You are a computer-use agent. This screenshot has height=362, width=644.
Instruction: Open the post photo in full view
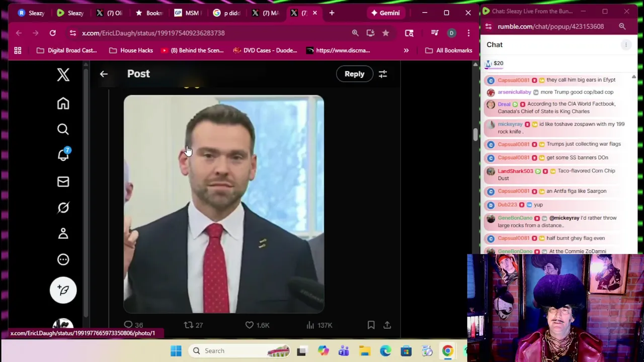pyautogui.click(x=224, y=204)
